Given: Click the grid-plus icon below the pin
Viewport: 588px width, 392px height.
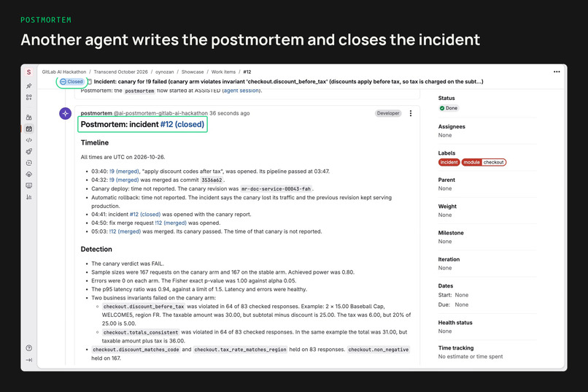Looking at the screenshot, I should coord(29,98).
